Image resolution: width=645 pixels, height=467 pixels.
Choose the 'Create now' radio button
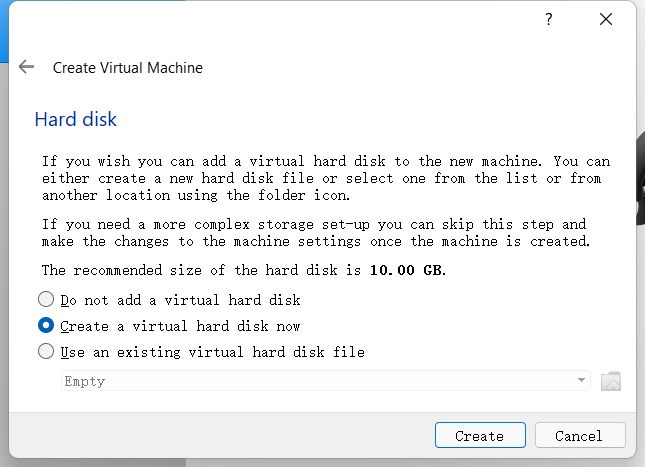click(x=46, y=326)
